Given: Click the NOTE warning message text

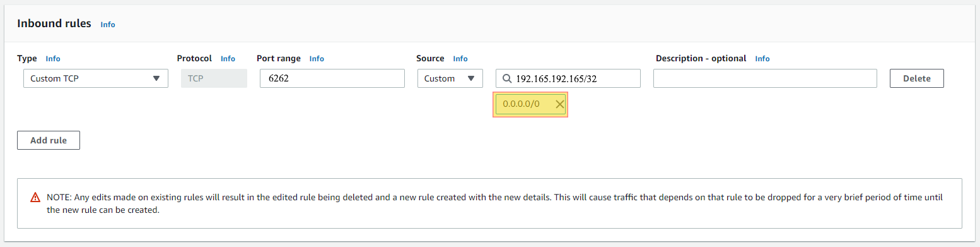Looking at the screenshot, I should click(494, 203).
